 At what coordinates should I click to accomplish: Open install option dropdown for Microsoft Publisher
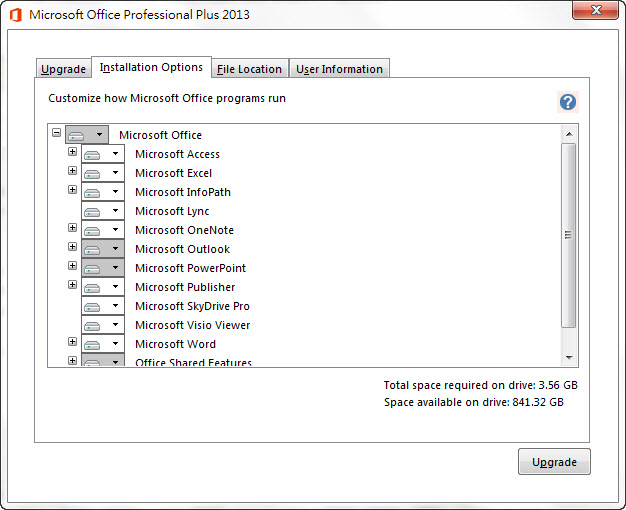(103, 287)
